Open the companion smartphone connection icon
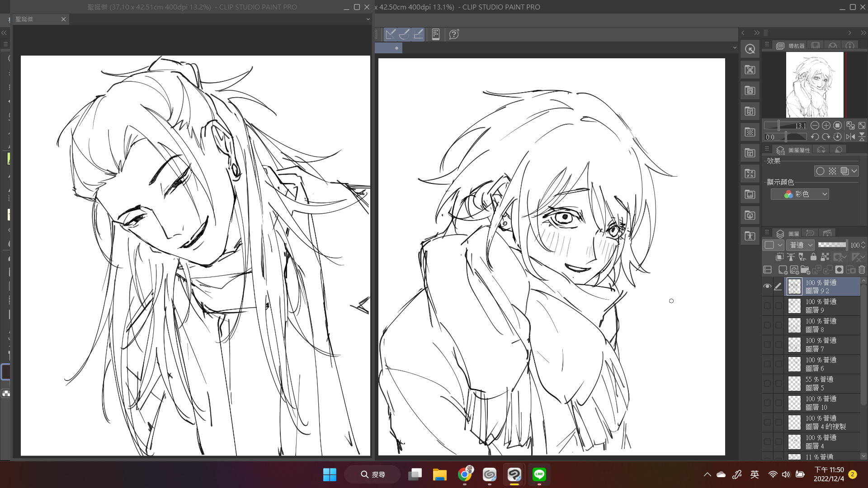This screenshot has height=488, width=868. 436,34
